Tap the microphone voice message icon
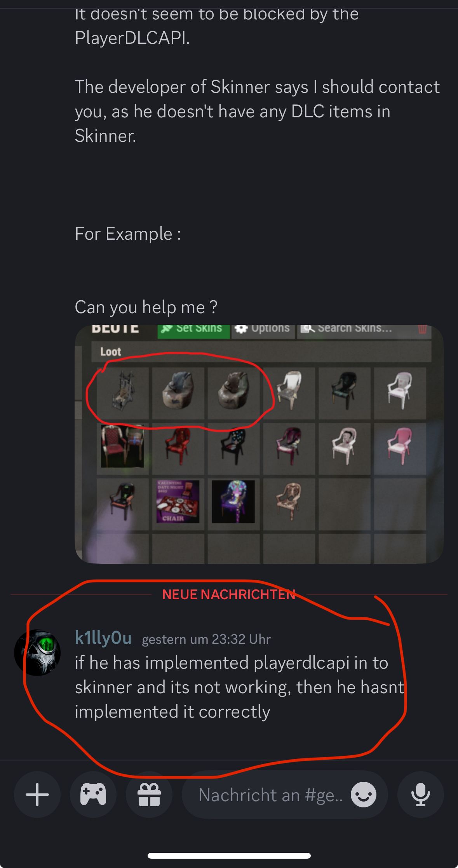Image resolution: width=458 pixels, height=868 pixels. pos(421,795)
